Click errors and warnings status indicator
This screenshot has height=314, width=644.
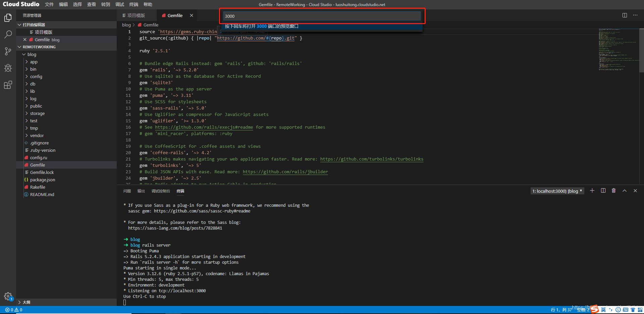[x=14, y=310]
